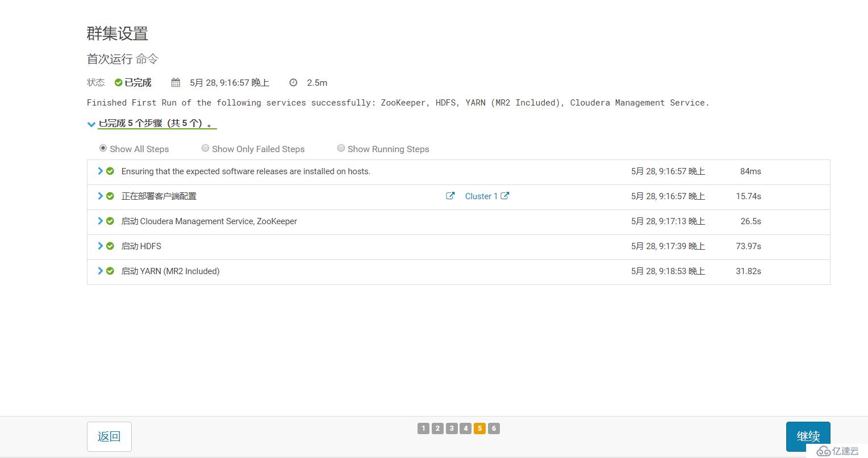
Task: Click green check icon on 正在部署客户端配置 row
Action: [110, 196]
